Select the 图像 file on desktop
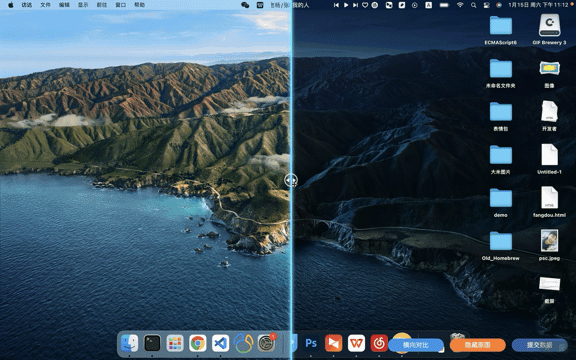Image resolution: width=576 pixels, height=360 pixels. point(549,68)
